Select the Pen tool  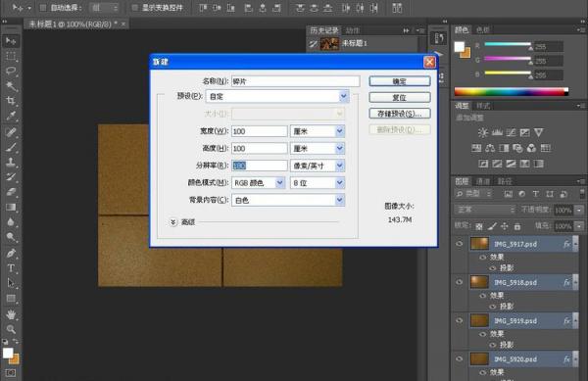pos(11,254)
